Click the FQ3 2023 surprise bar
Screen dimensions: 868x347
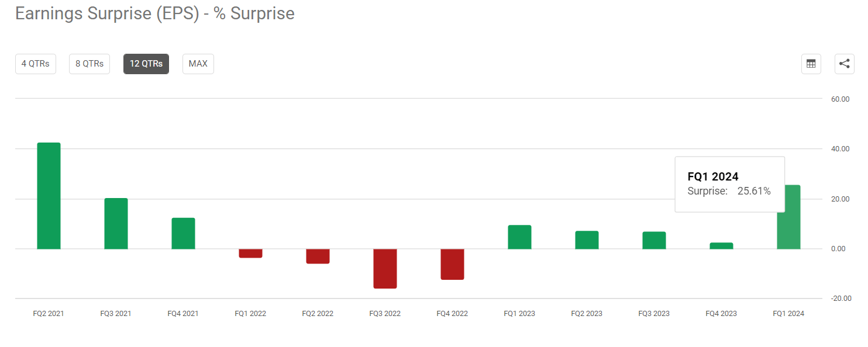(654, 241)
